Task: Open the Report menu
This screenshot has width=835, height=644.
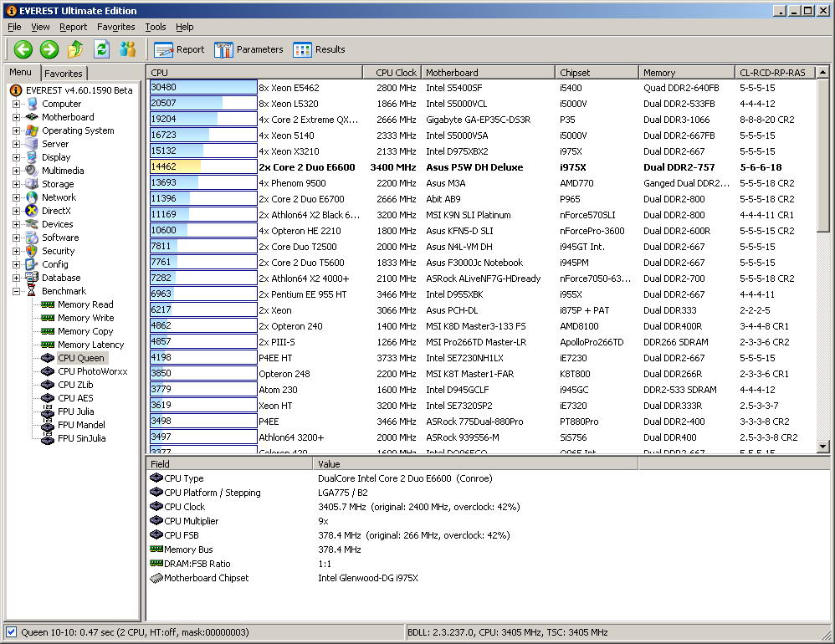Action: (73, 27)
